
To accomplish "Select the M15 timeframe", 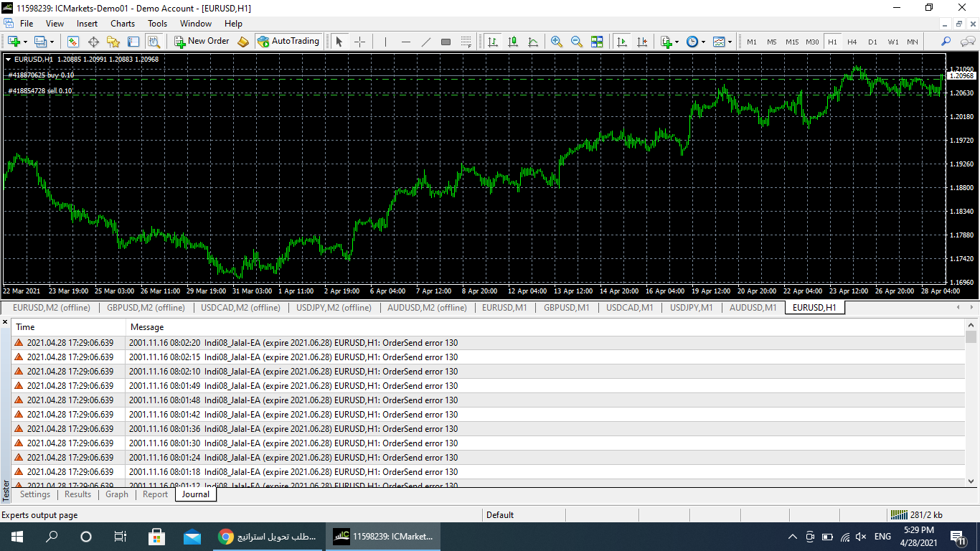I will (x=792, y=42).
